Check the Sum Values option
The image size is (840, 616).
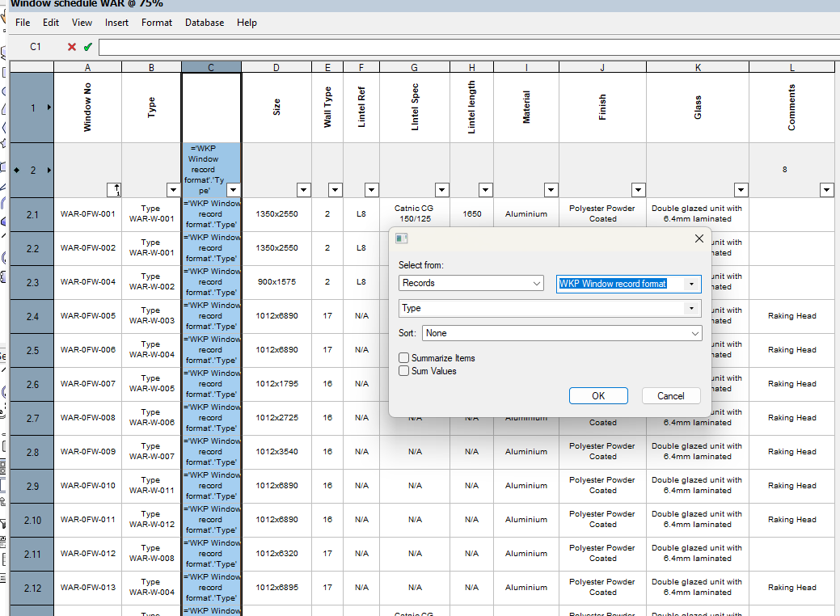403,370
